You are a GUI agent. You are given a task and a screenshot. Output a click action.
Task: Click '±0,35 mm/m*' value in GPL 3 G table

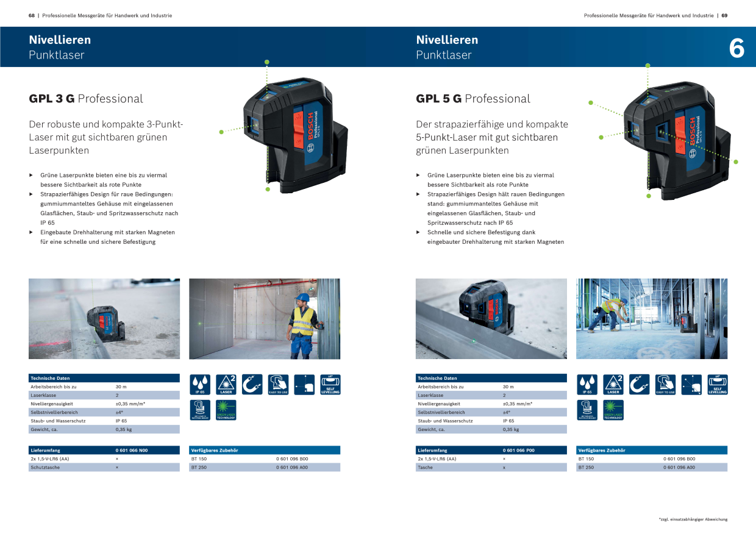130,404
